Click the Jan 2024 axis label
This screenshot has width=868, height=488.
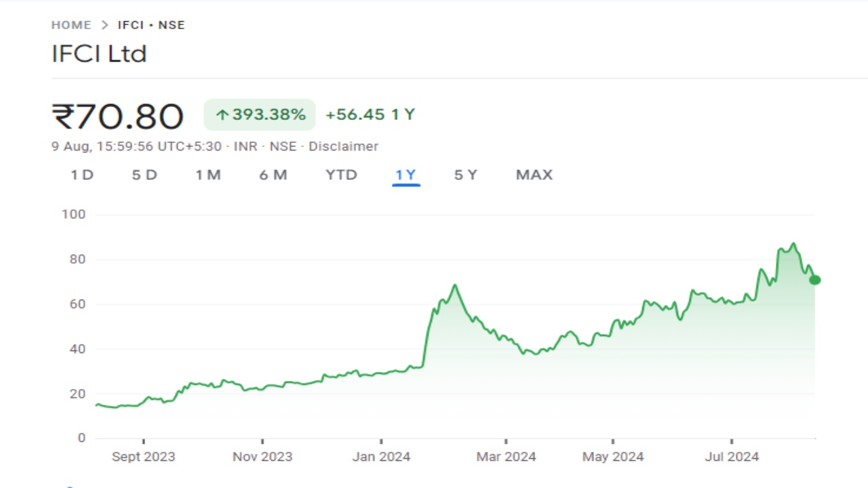(x=381, y=457)
